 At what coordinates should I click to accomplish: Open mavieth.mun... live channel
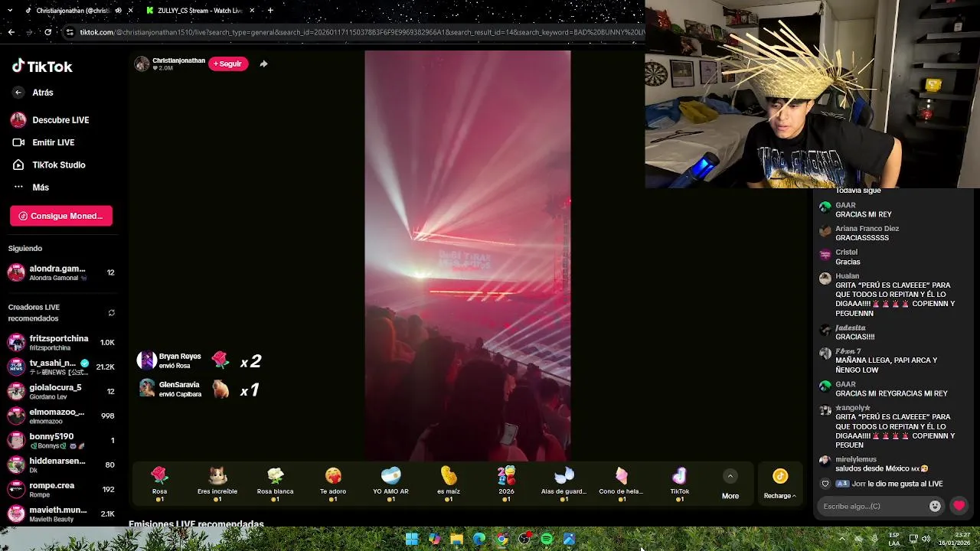(x=60, y=514)
